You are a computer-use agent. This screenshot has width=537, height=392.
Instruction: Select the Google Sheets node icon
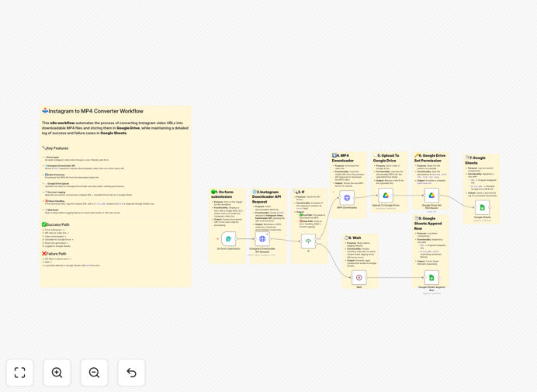pyautogui.click(x=482, y=207)
